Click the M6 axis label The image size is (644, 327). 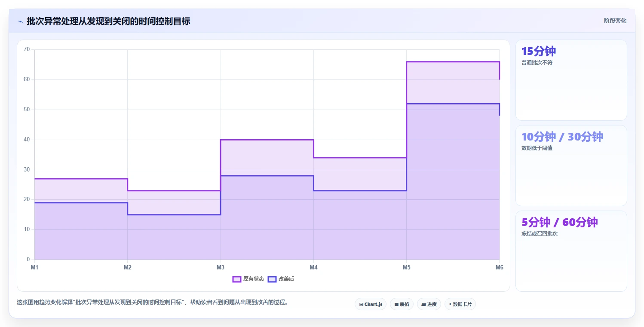[x=499, y=267]
